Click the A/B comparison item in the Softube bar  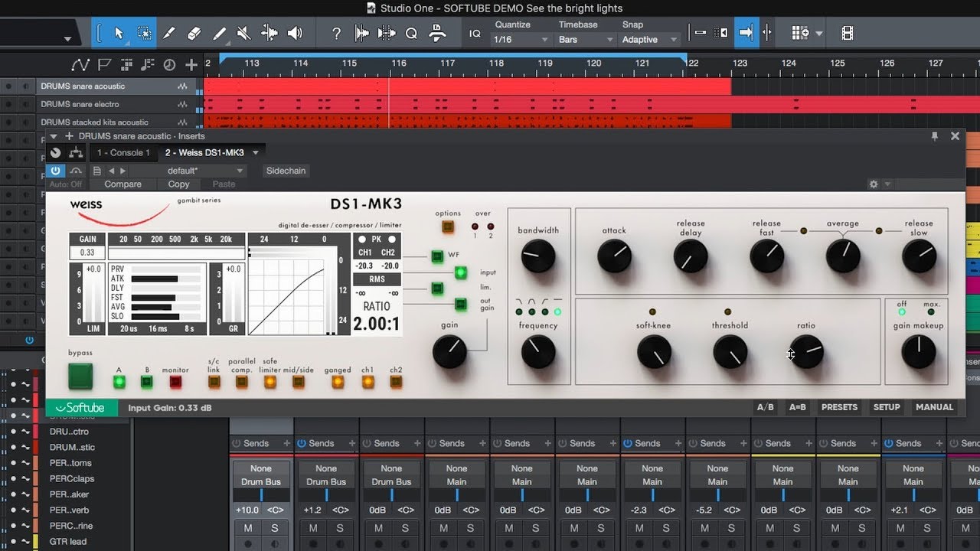pyautogui.click(x=765, y=407)
